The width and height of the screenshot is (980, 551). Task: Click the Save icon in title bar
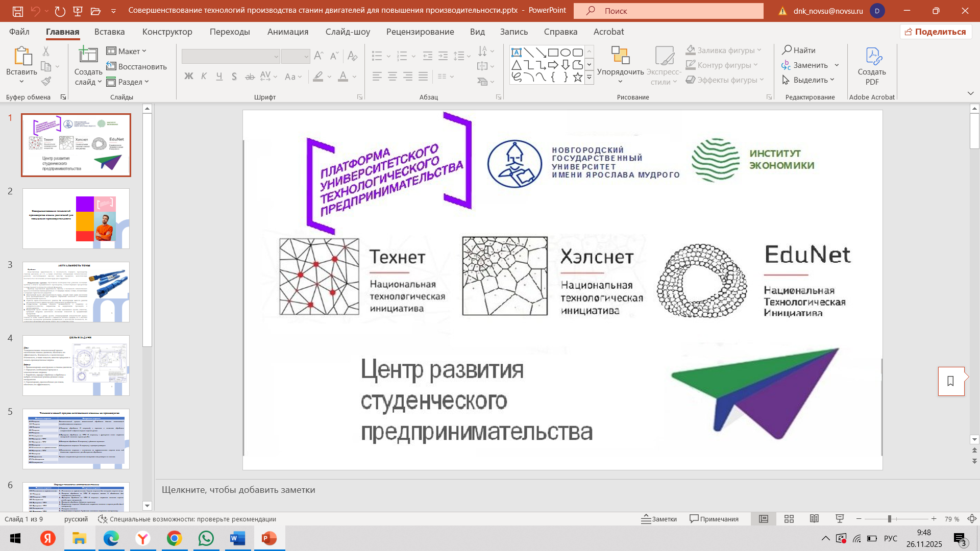point(17,11)
